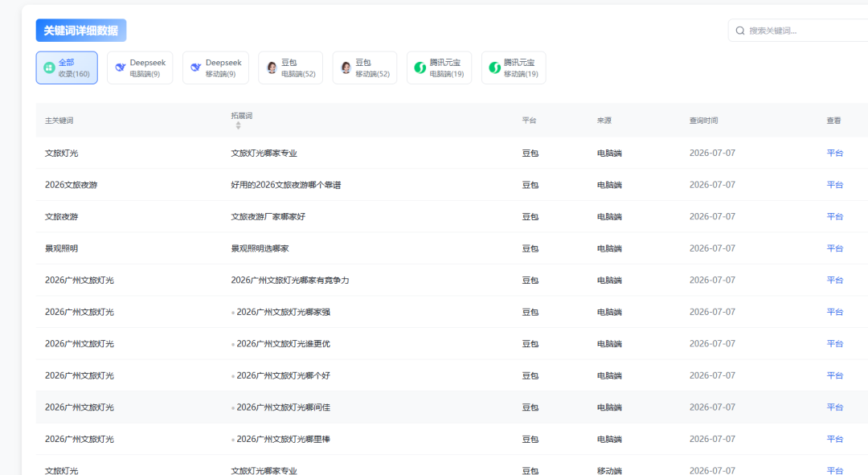Open 平台 link for 好用的2026文旅夜游哪个靠谱

(x=835, y=185)
